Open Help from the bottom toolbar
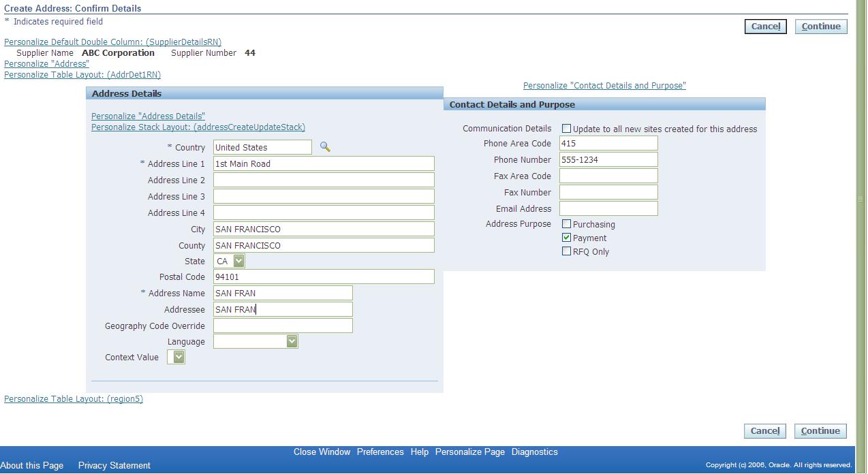Viewport: 868px width, 474px height. tap(419, 452)
